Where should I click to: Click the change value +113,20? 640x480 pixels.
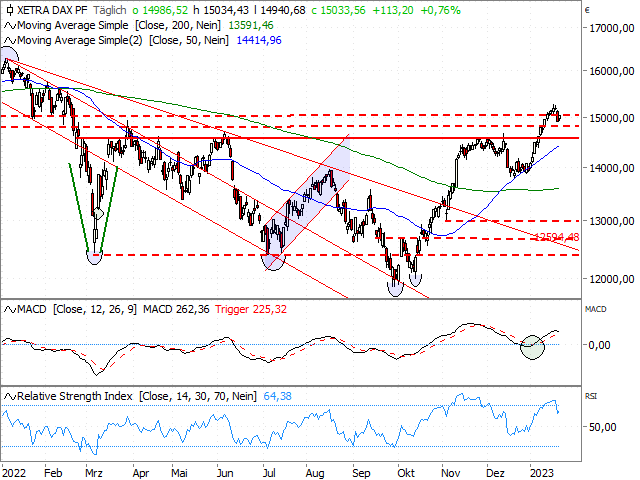tap(393, 10)
